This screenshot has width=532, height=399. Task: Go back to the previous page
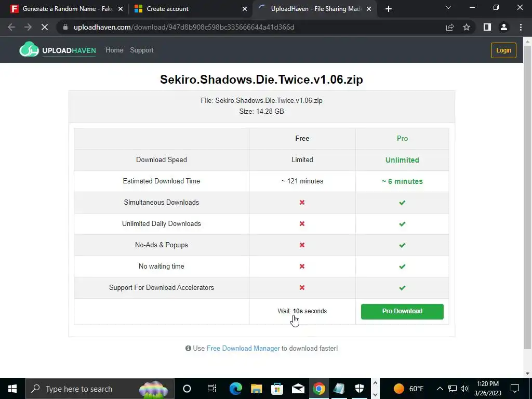[x=11, y=27]
